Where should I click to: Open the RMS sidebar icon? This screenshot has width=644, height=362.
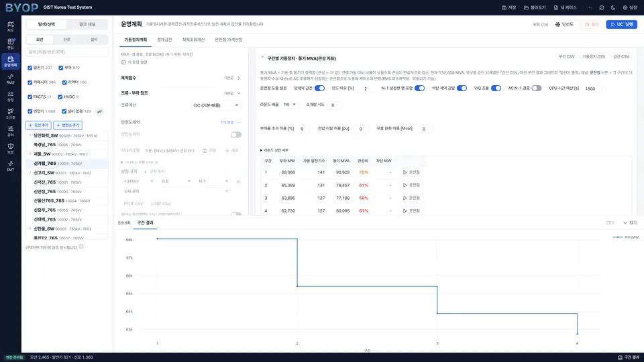pyautogui.click(x=10, y=78)
